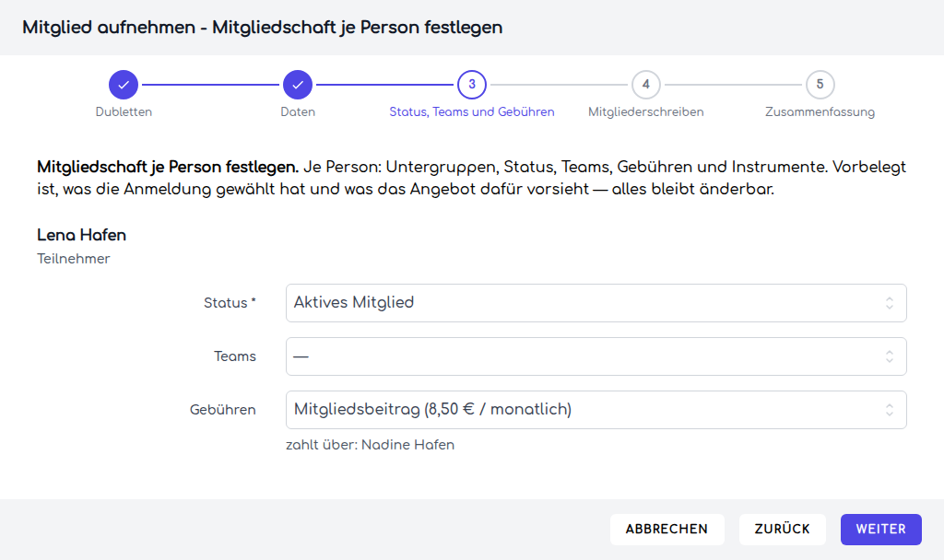Proceed with the WEITER button

pos(880,530)
